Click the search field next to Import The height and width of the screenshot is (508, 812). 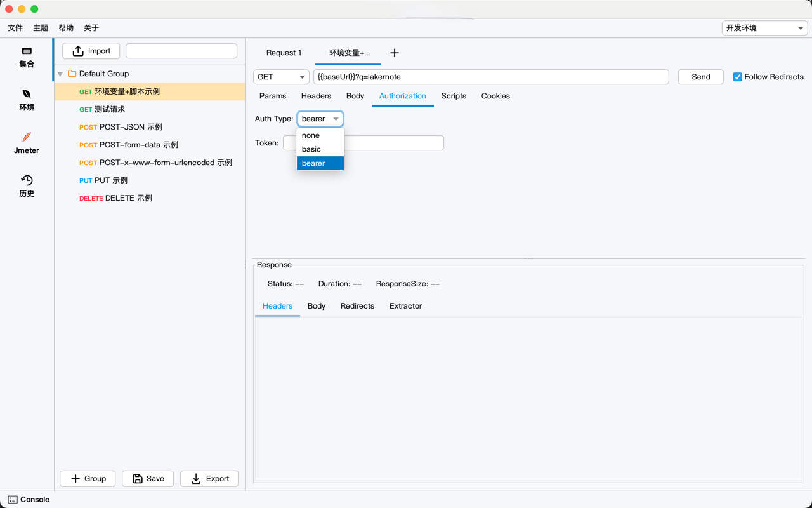click(181, 51)
